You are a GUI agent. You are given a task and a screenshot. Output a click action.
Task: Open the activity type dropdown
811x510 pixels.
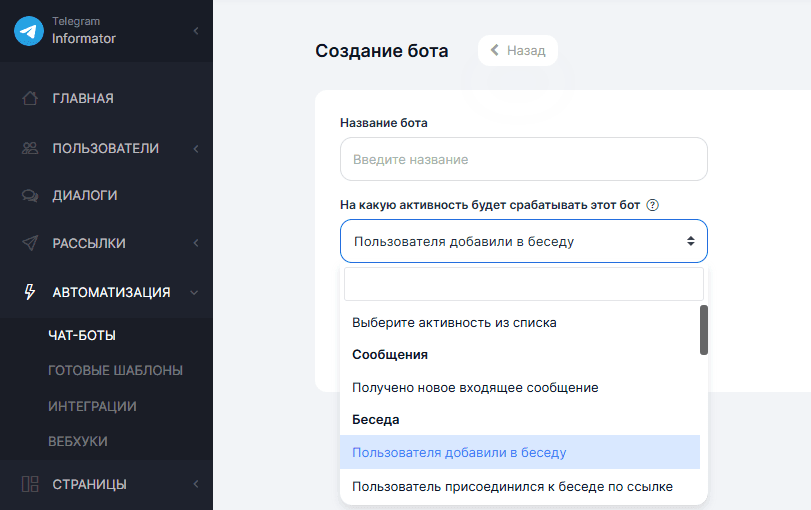point(523,241)
